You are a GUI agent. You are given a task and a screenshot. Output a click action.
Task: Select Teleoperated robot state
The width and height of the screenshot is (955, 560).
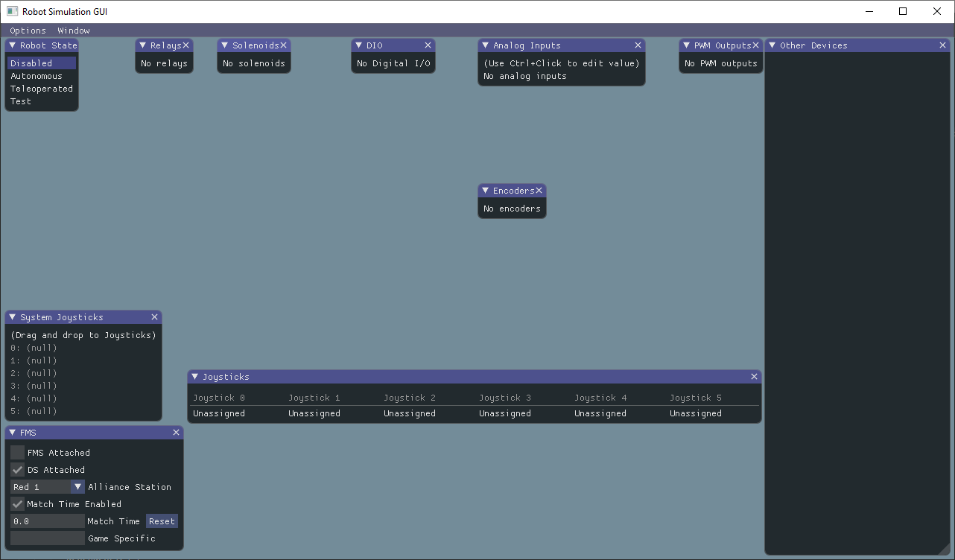tap(41, 88)
